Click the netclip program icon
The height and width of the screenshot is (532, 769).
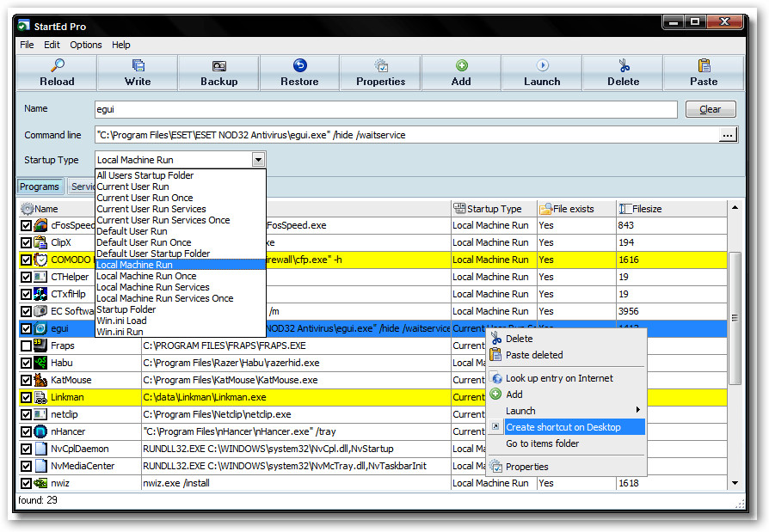coord(40,414)
